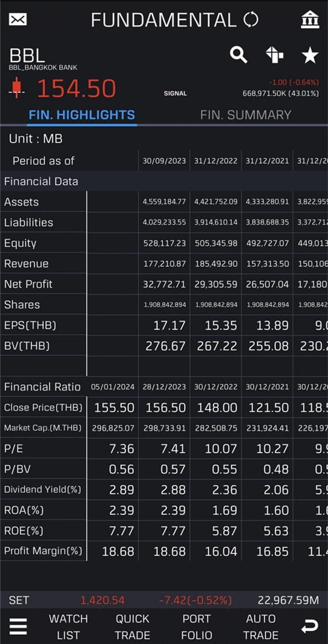Tap the BV(THB) row label

click(x=27, y=346)
